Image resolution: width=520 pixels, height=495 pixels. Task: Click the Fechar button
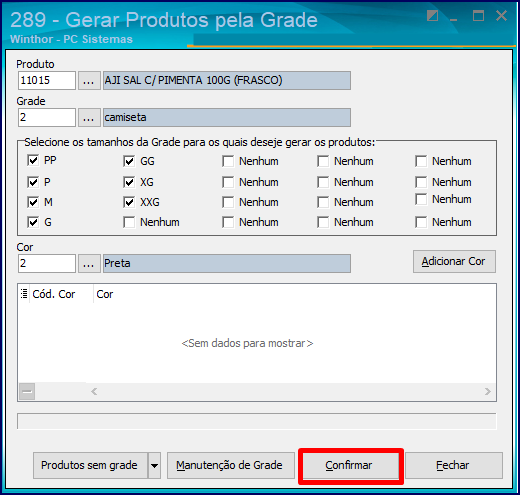(x=454, y=465)
